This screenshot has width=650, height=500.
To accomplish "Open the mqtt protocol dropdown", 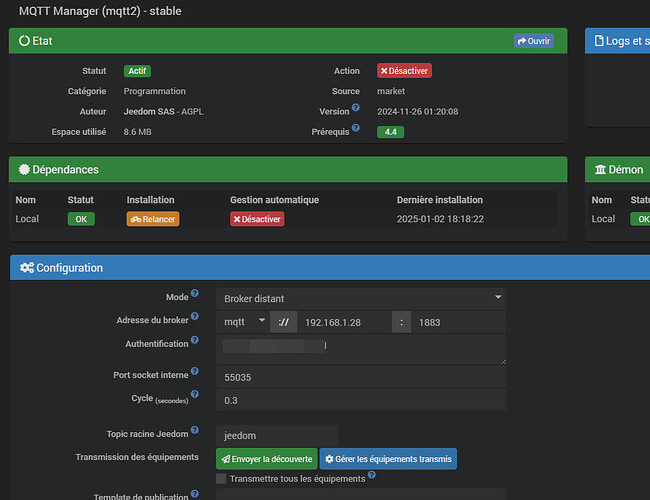I will [243, 322].
